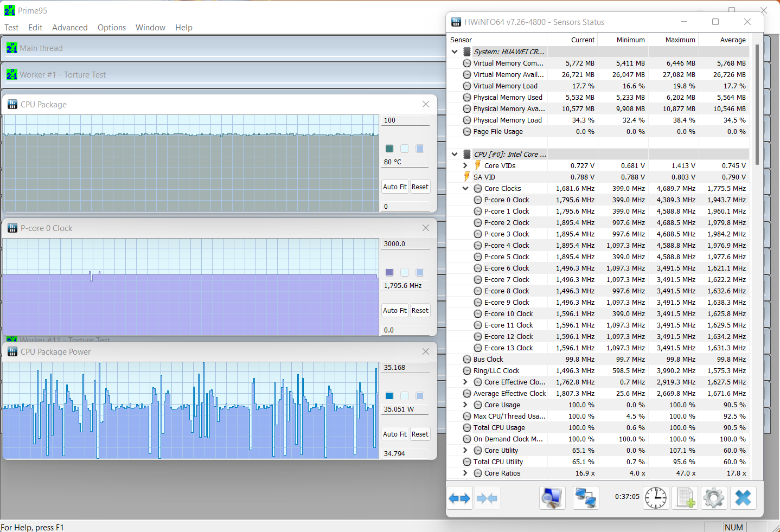The height and width of the screenshot is (532, 780).
Task: Click the Main thread window icon
Action: 12,48
